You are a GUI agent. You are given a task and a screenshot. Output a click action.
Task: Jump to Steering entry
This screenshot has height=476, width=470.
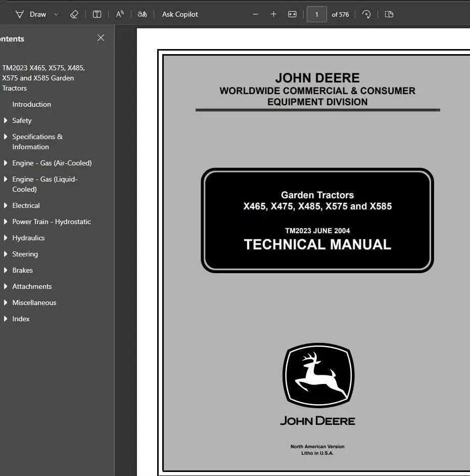25,254
